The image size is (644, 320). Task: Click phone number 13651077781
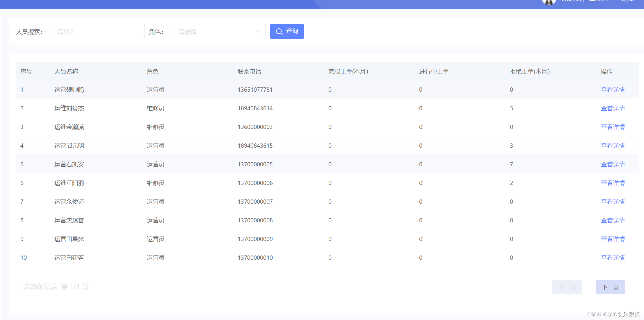click(x=255, y=90)
